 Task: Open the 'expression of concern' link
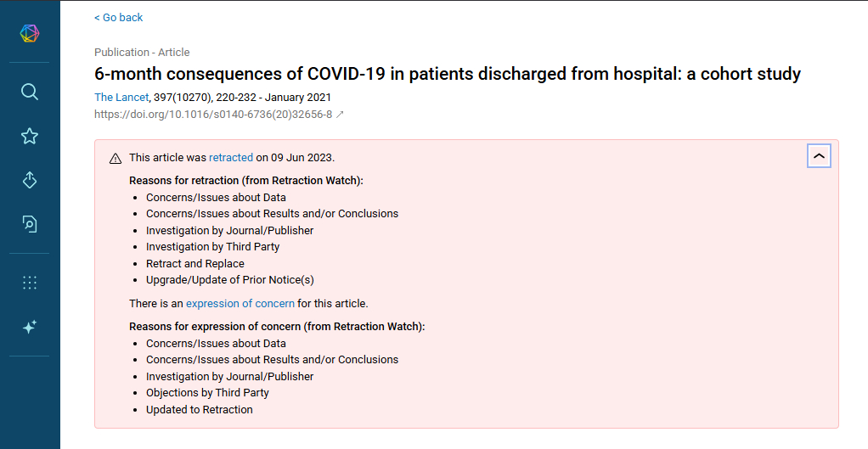[x=240, y=304]
